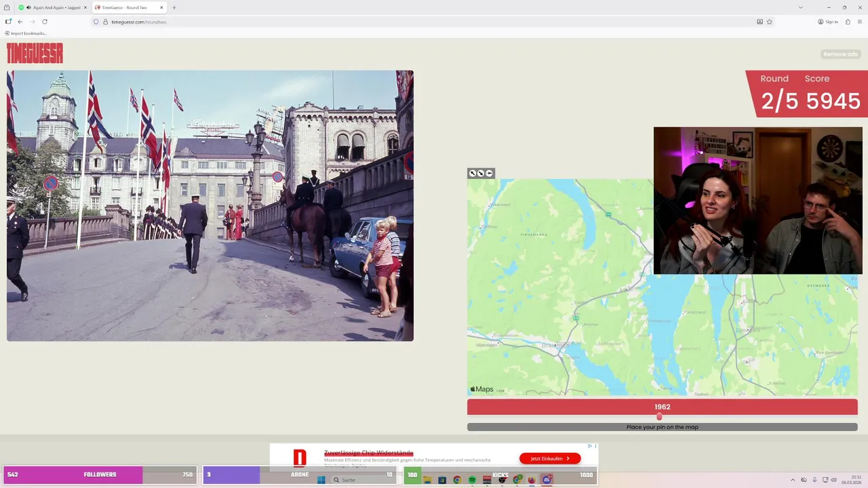Screen dimensions: 868x488
Task: Show site security padlock info
Action: click(105, 22)
